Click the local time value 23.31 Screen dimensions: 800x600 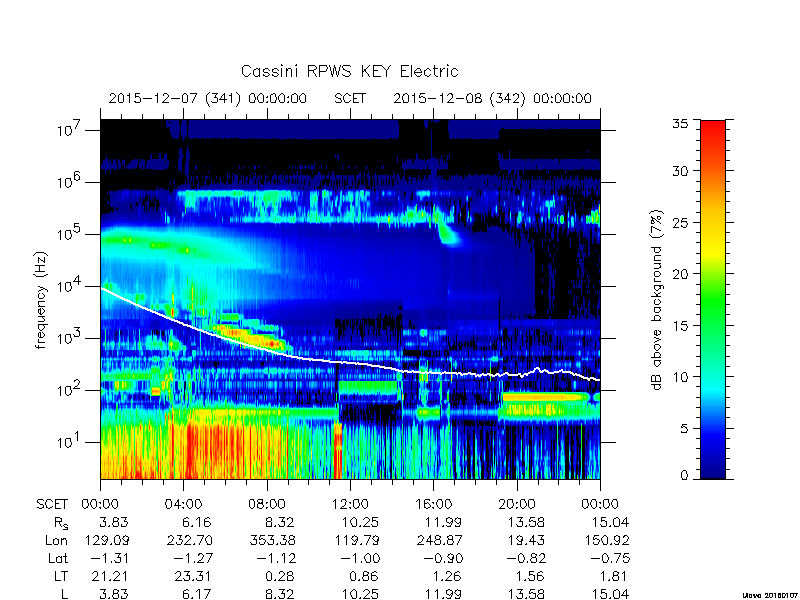click(x=193, y=576)
